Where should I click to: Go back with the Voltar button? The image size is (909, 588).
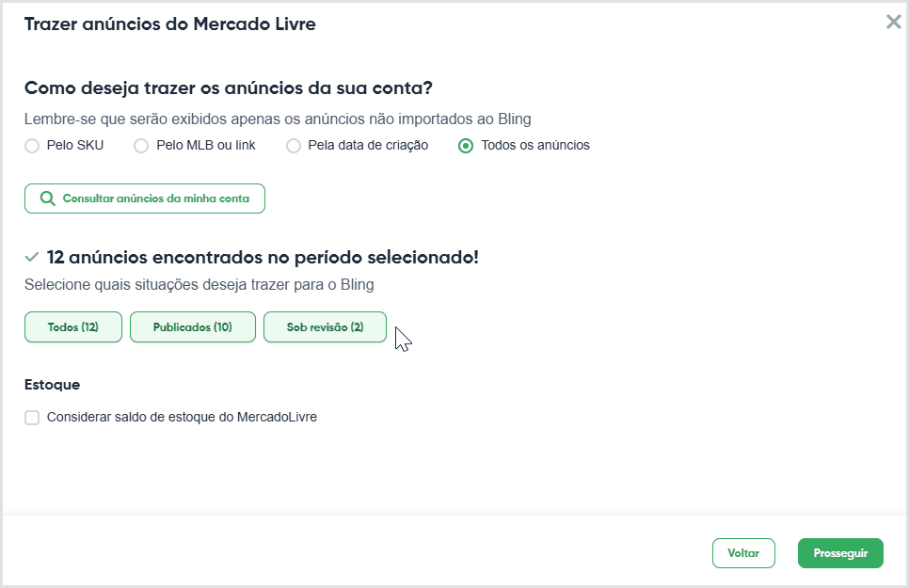743,553
